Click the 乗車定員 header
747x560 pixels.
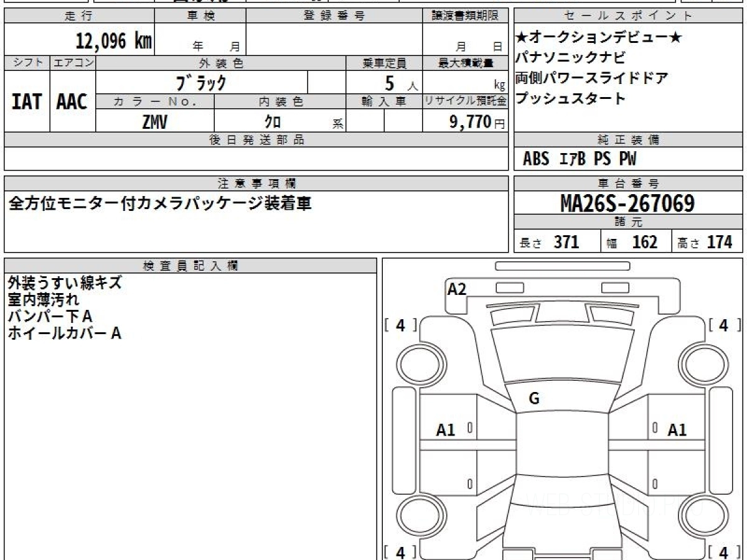pyautogui.click(x=384, y=63)
